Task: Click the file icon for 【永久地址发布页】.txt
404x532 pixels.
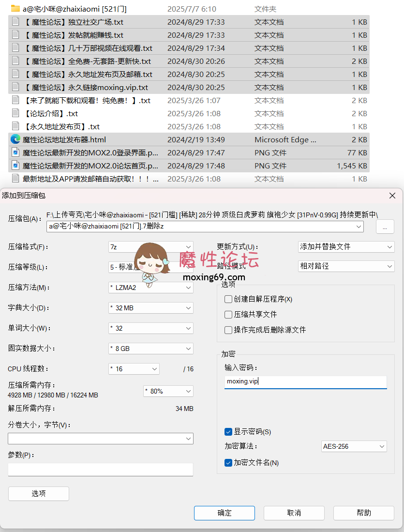Action: coord(15,126)
